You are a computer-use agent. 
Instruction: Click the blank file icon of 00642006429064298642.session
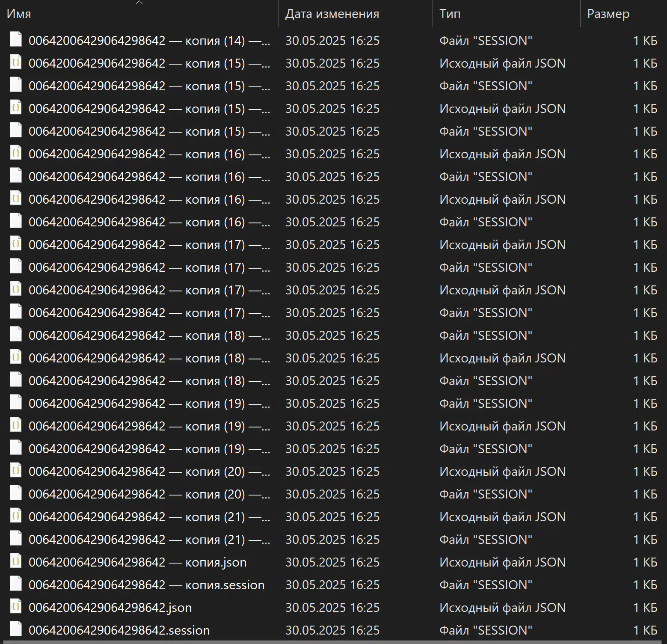16,629
